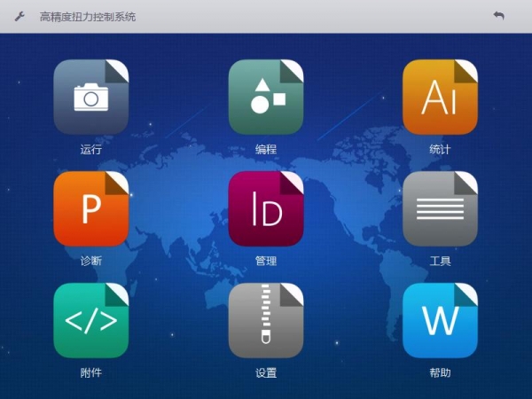The image size is (532, 399).
Task: Select the 设置 text label
Action: pyautogui.click(x=266, y=373)
